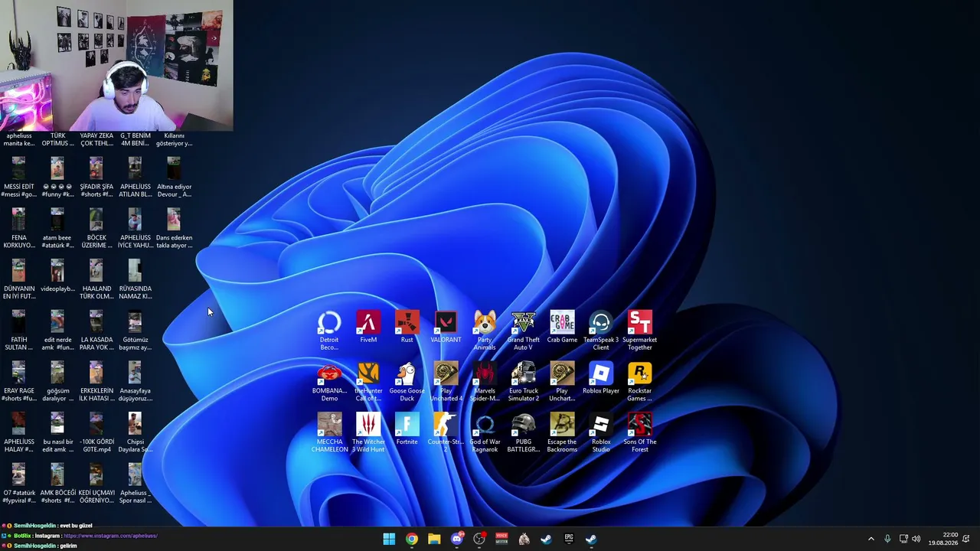Select Euro Truck Simulator 2 icon
Screen dimensions: 980x551
(523, 381)
